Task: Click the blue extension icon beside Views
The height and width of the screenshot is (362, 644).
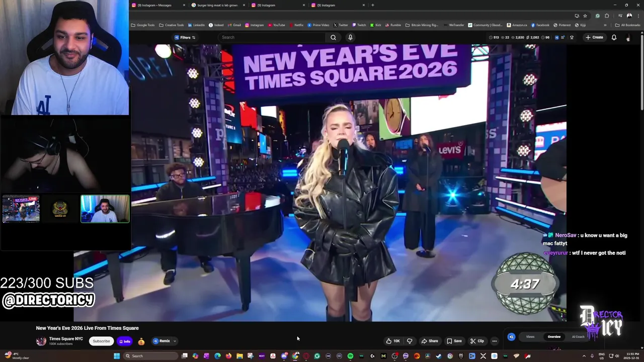Action: coord(511,337)
